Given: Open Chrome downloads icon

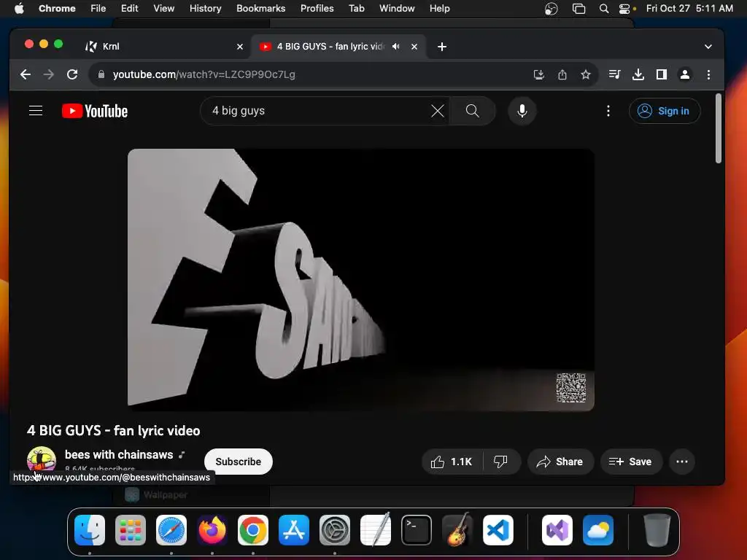Looking at the screenshot, I should (x=638, y=74).
